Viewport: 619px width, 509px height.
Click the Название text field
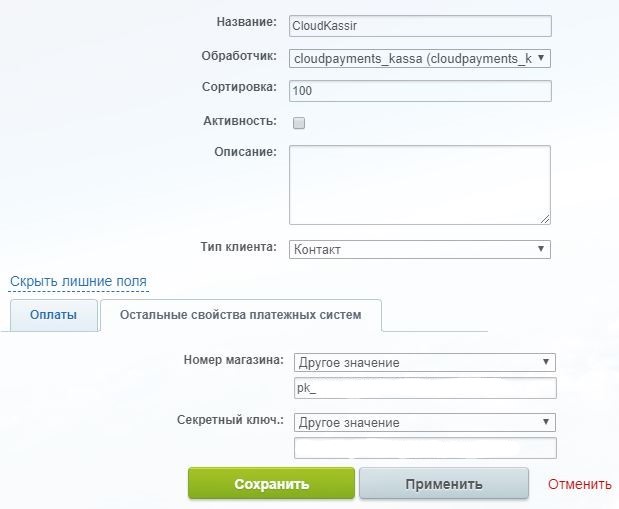(419, 27)
